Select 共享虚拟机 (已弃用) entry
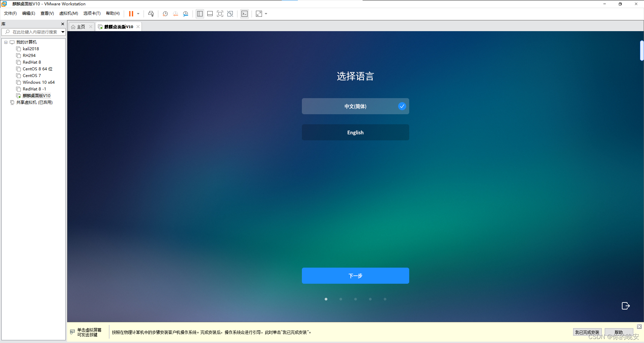This screenshot has height=343, width=644. tap(34, 102)
